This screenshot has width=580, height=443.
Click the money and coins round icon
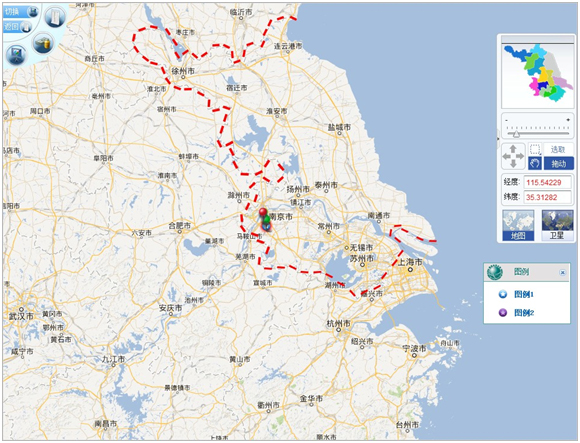pyautogui.click(x=44, y=43)
